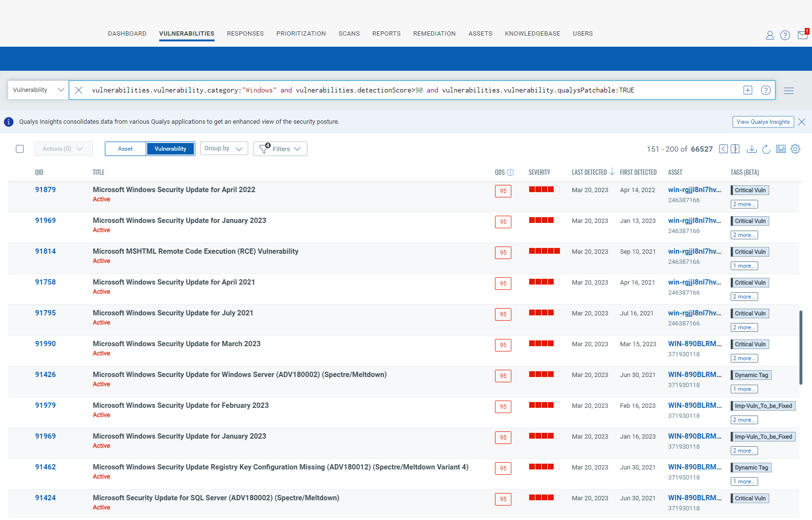Open the Group by dropdown

click(224, 148)
